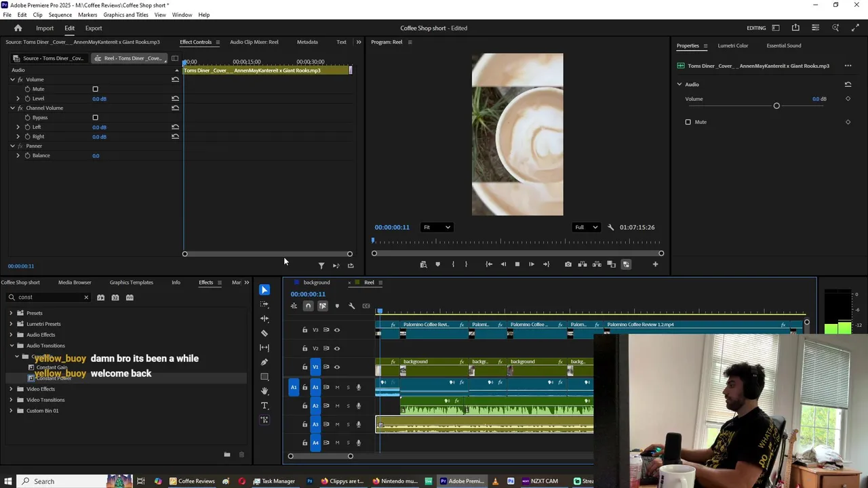Toggle lock on track A3

coord(304,424)
